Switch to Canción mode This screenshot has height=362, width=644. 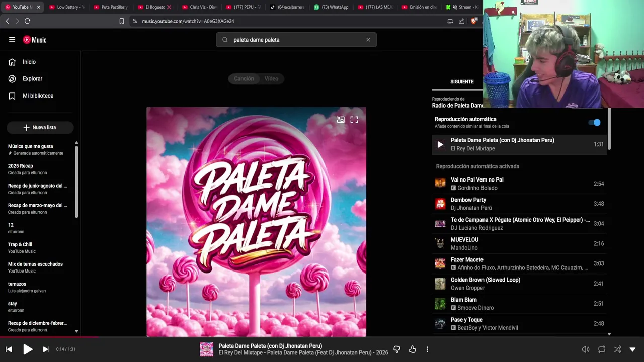click(244, 78)
